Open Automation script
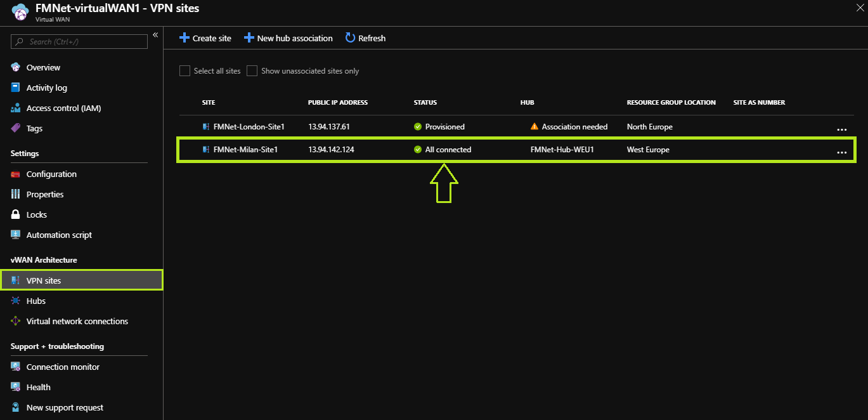Image resolution: width=868 pixels, height=420 pixels. coord(59,235)
